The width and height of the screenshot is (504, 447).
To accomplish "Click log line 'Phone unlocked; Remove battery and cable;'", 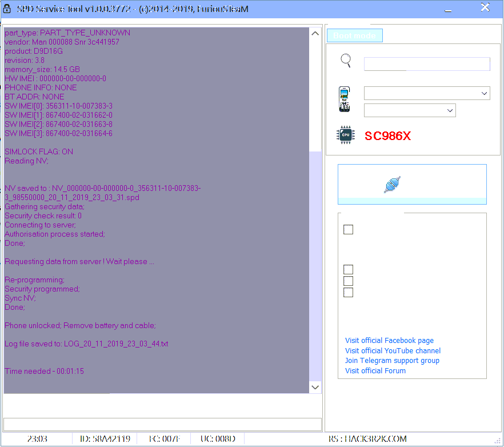I will pyautogui.click(x=80, y=326).
